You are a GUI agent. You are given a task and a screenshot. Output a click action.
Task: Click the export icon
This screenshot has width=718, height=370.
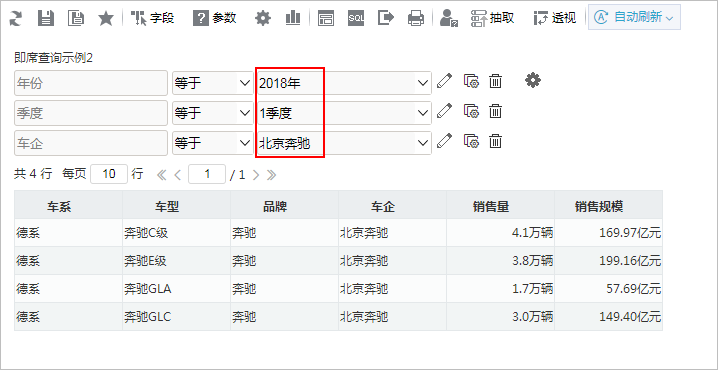(386, 18)
